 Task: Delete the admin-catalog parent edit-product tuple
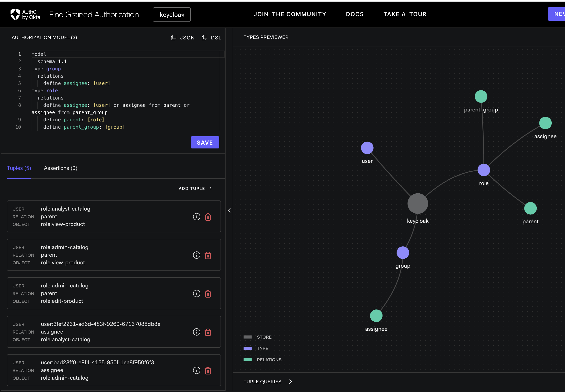tap(208, 294)
